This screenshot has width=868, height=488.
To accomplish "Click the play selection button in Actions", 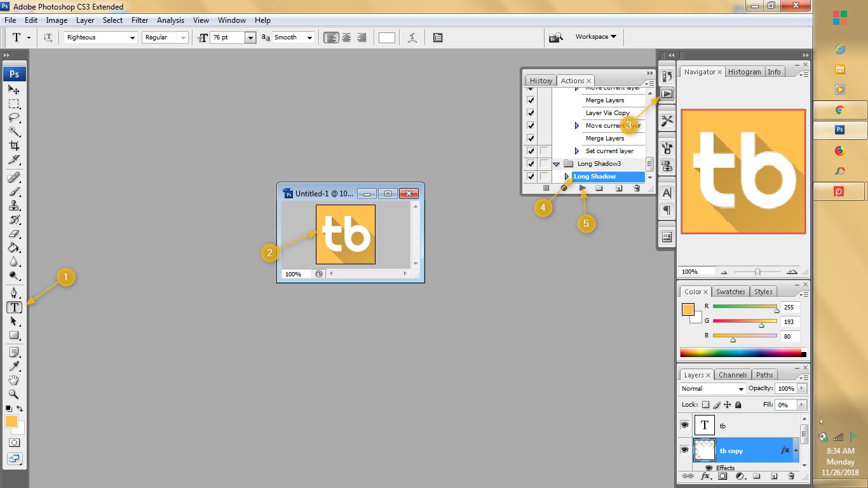I will 582,188.
